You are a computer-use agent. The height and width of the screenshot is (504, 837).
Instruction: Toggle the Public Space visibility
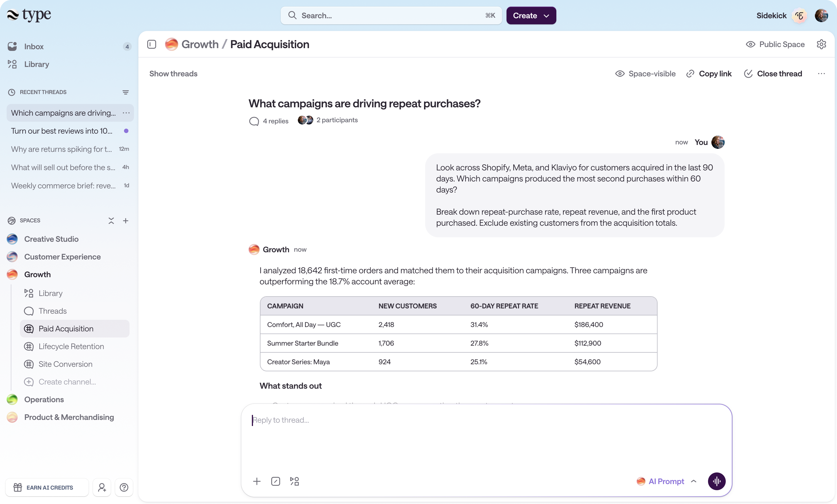[775, 45]
